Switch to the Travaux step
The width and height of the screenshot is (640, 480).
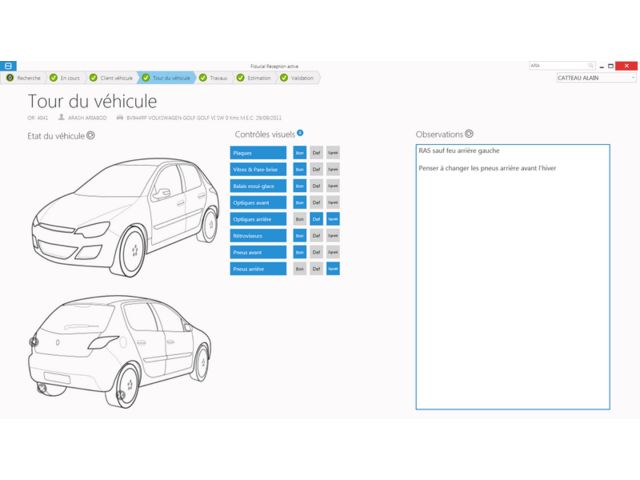coord(213,78)
